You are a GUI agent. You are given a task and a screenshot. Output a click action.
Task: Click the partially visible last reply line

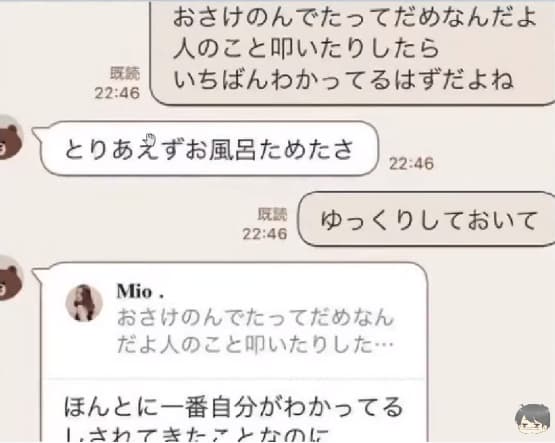[x=197, y=435]
